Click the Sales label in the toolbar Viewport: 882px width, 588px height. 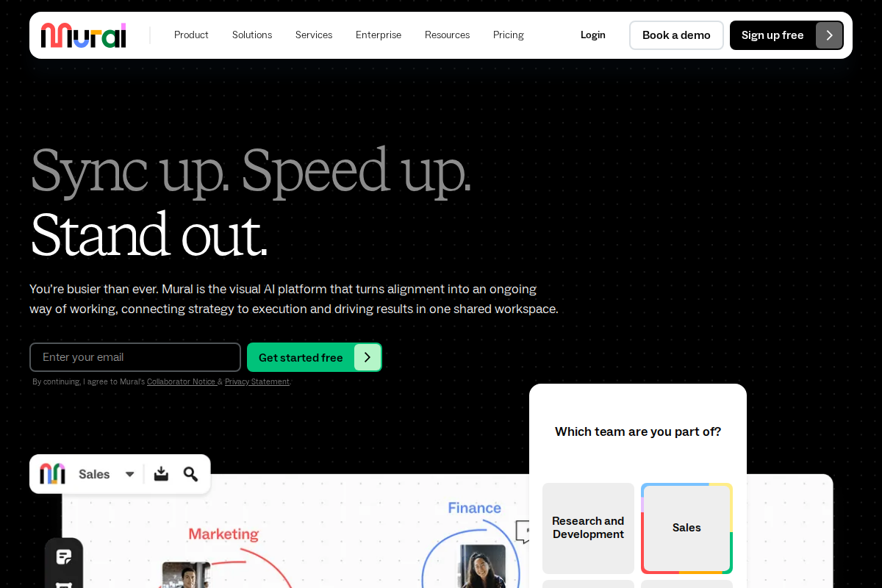(x=94, y=474)
